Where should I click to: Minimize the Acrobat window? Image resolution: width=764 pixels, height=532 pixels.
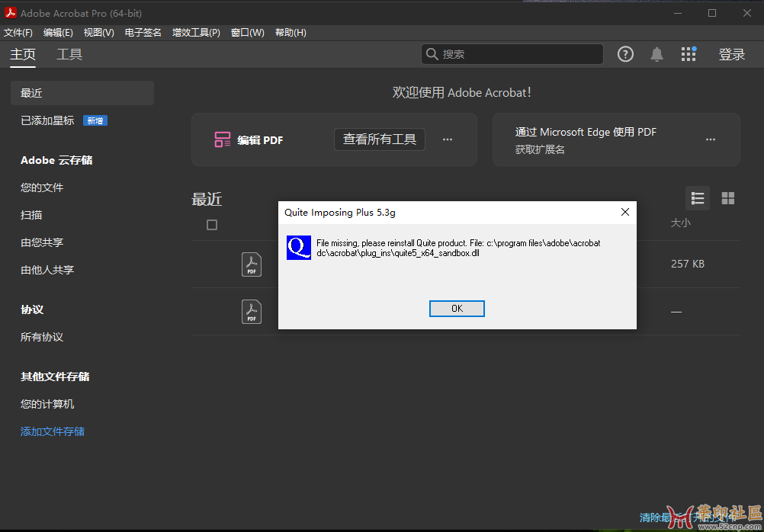(x=677, y=13)
